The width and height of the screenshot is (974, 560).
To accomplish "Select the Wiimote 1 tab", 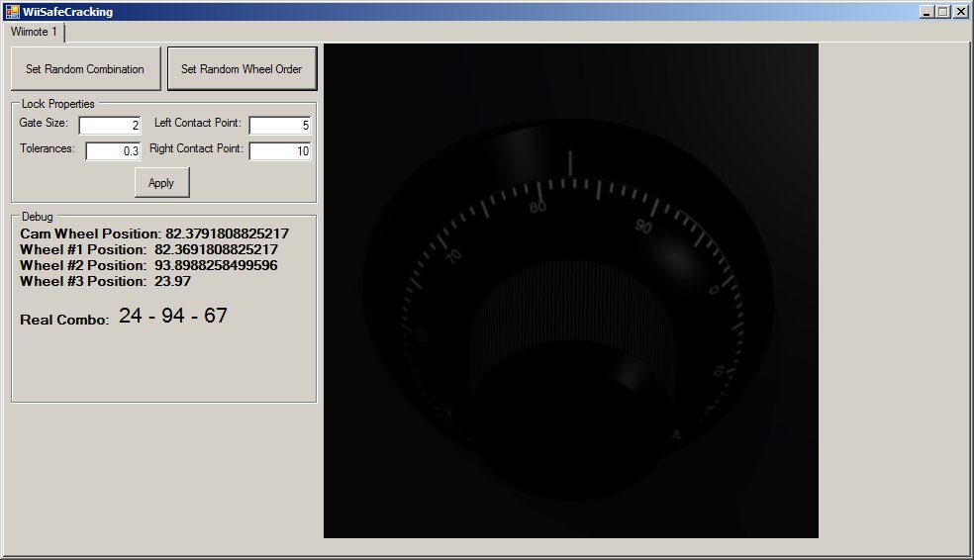I will [35, 33].
